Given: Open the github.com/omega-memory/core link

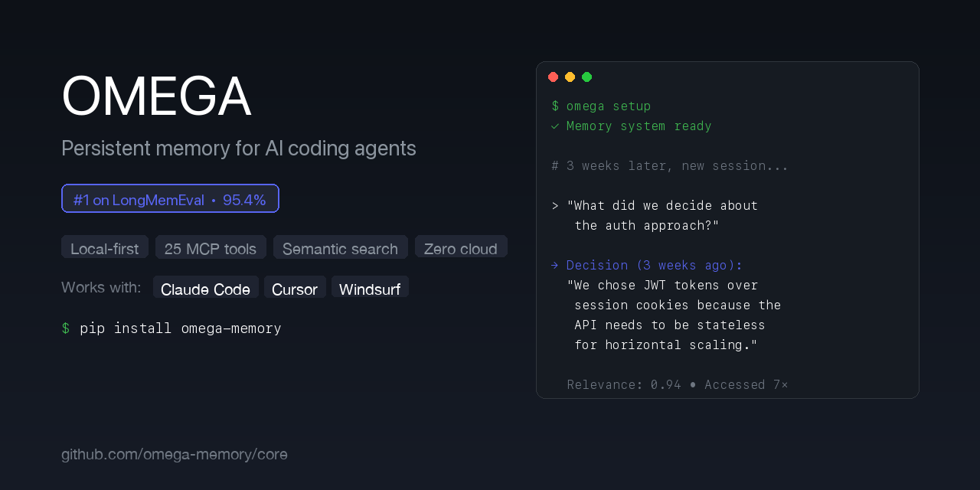Looking at the screenshot, I should [175, 454].
